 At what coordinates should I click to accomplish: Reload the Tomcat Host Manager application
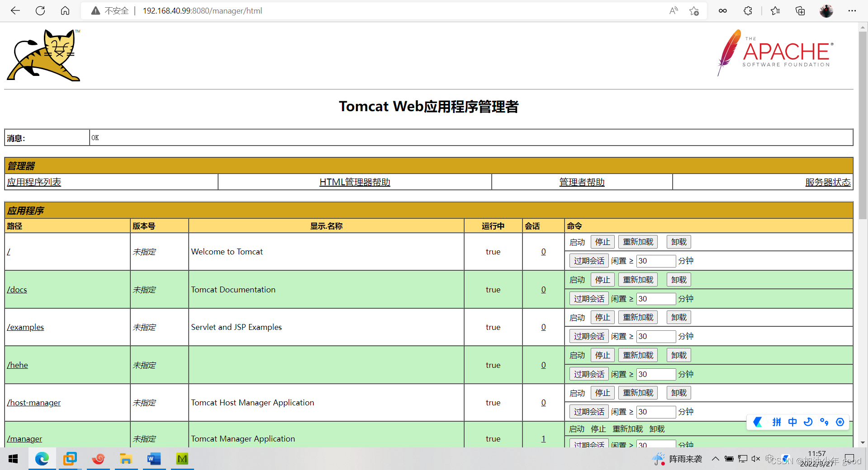638,393
